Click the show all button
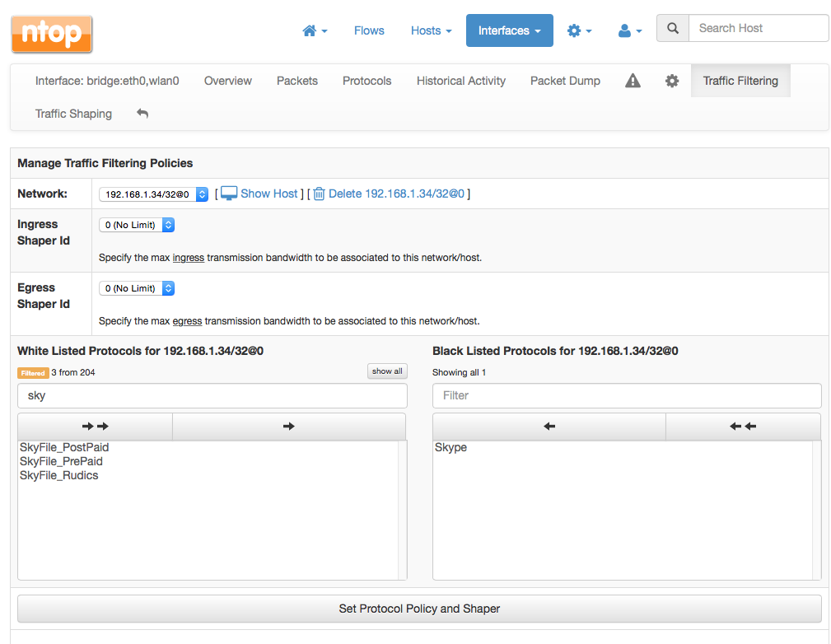The height and width of the screenshot is (644, 831). coord(387,371)
